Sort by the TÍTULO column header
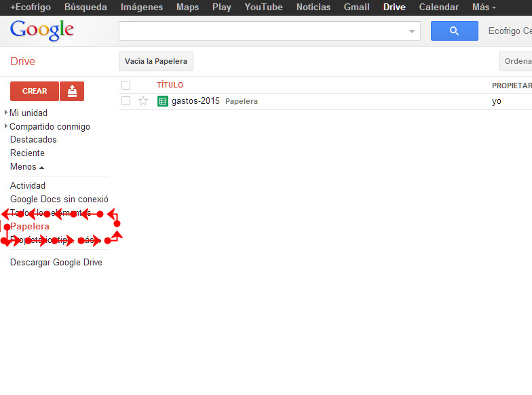The image size is (532, 395). (x=170, y=86)
